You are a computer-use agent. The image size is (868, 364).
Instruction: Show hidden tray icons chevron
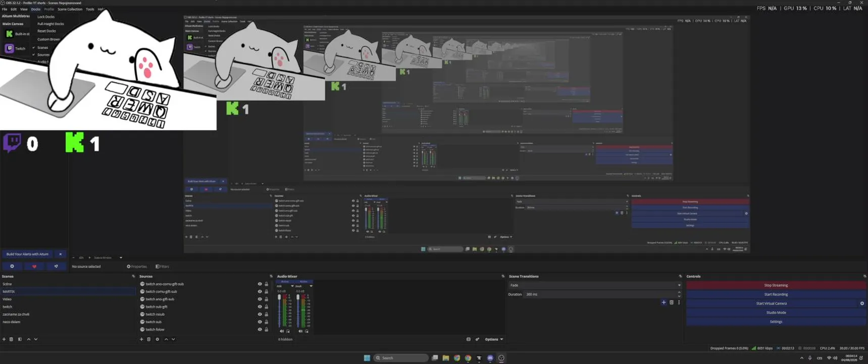[x=802, y=358]
